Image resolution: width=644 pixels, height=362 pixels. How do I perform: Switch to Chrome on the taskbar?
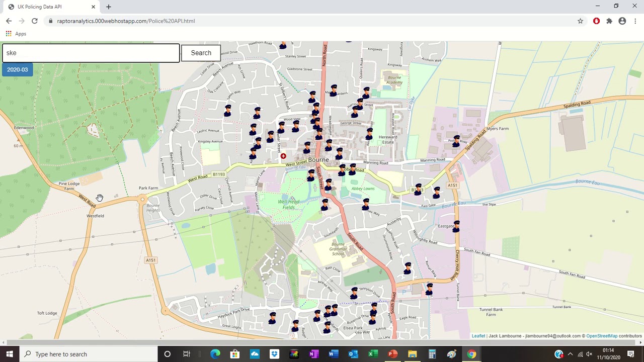[x=471, y=354]
